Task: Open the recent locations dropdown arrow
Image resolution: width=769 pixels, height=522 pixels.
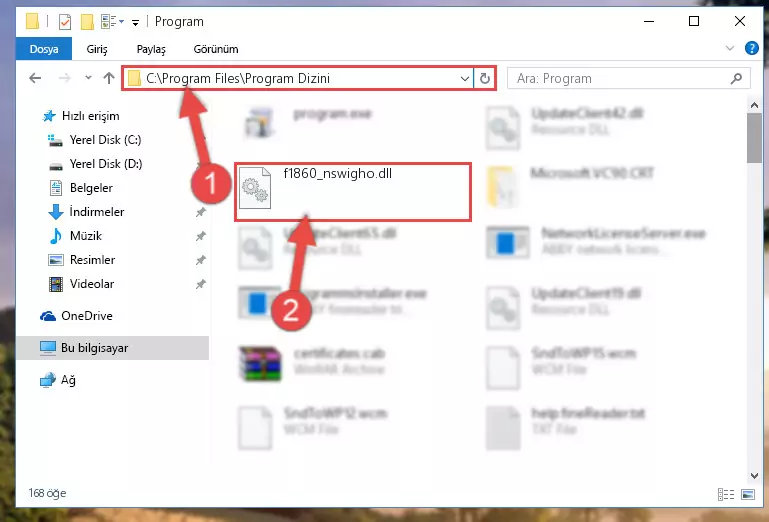Action: tap(88, 78)
